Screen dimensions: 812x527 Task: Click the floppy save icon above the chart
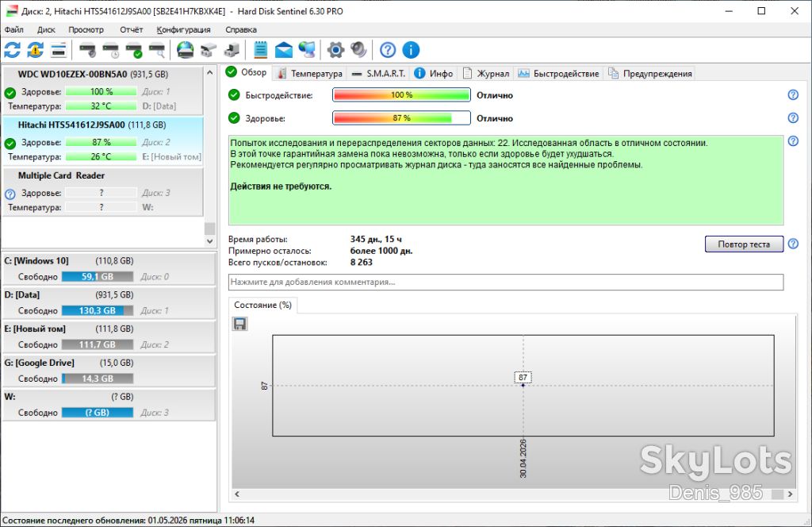coord(239,324)
